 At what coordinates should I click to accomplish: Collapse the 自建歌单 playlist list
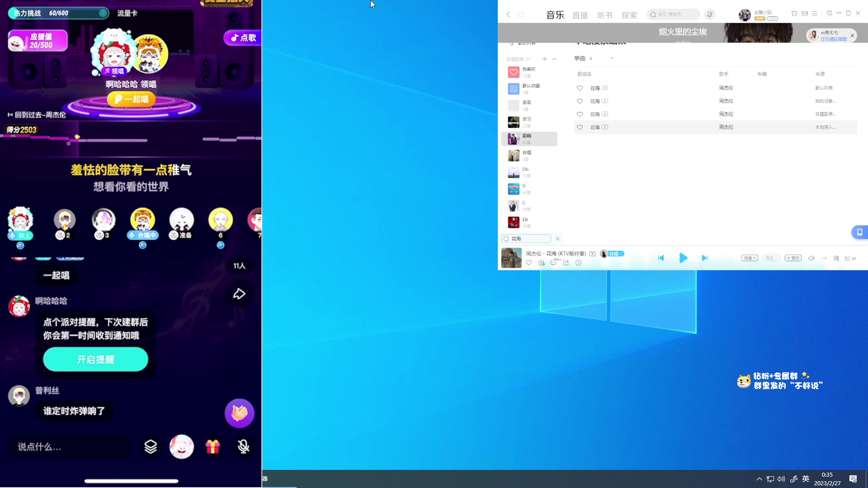(x=555, y=59)
